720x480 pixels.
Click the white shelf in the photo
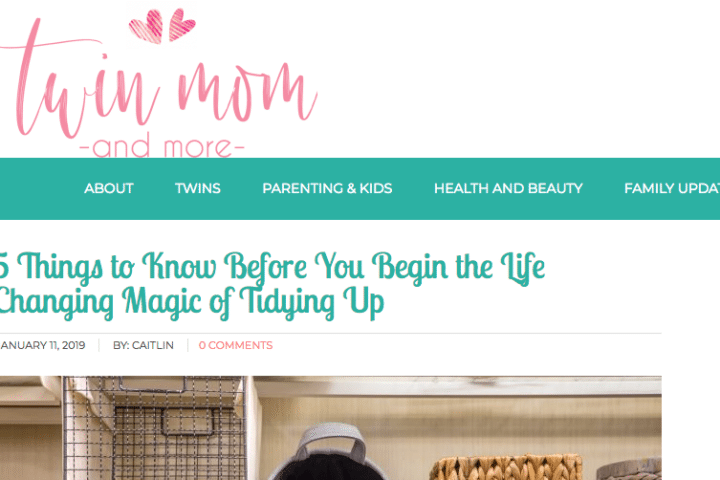click(458, 386)
